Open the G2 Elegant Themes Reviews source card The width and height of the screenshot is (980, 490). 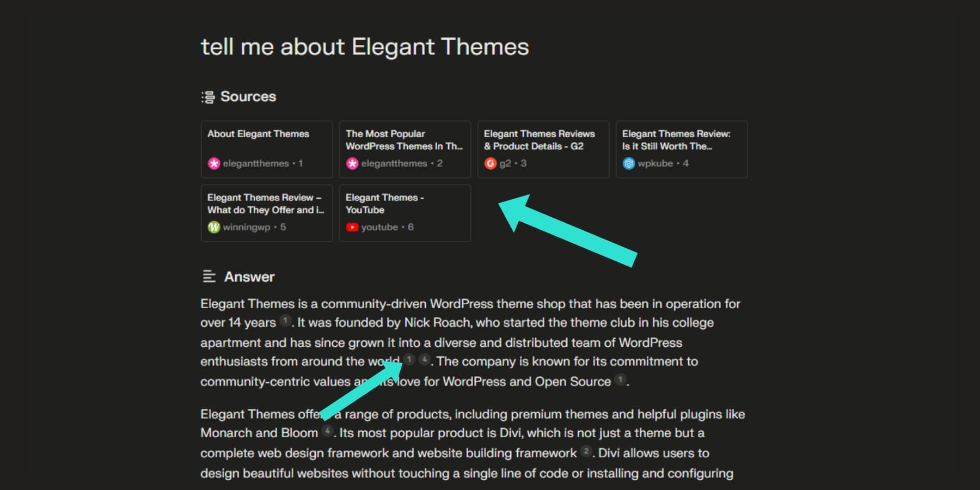543,149
